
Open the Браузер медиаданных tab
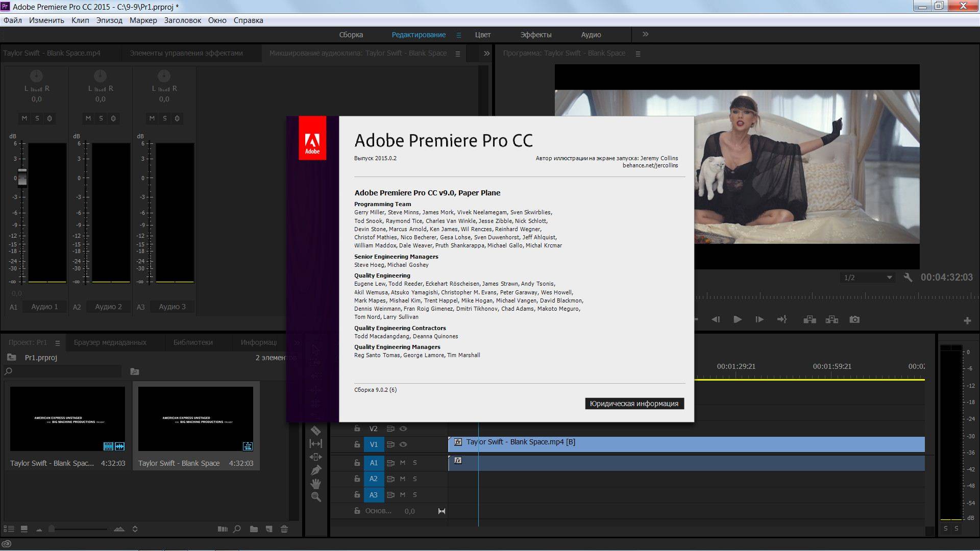110,342
